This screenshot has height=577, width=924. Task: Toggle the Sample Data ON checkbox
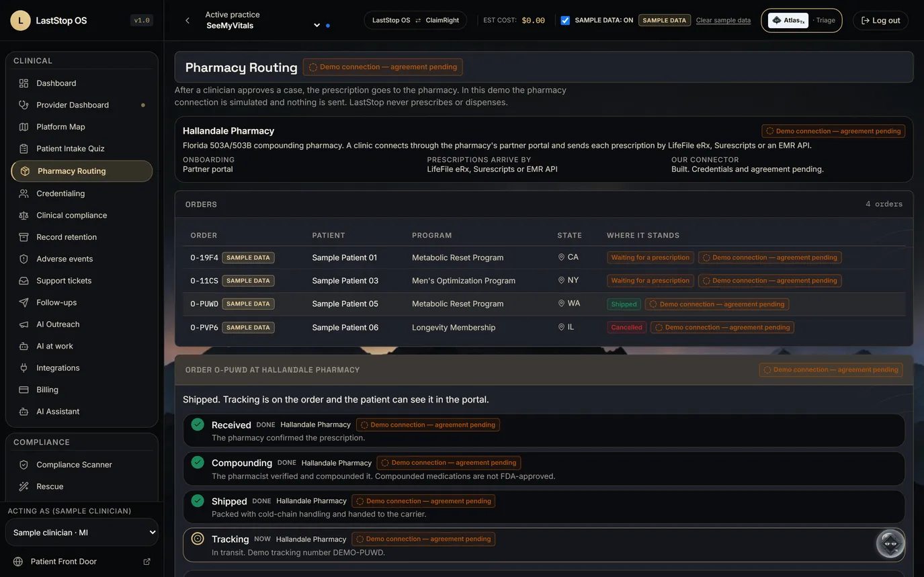565,20
